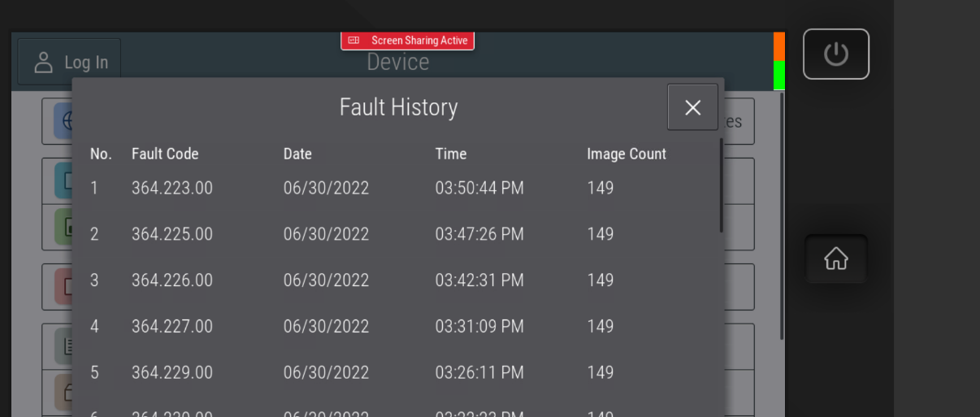Click the fault number 5 row
The width and height of the screenshot is (980, 417).
point(94,372)
